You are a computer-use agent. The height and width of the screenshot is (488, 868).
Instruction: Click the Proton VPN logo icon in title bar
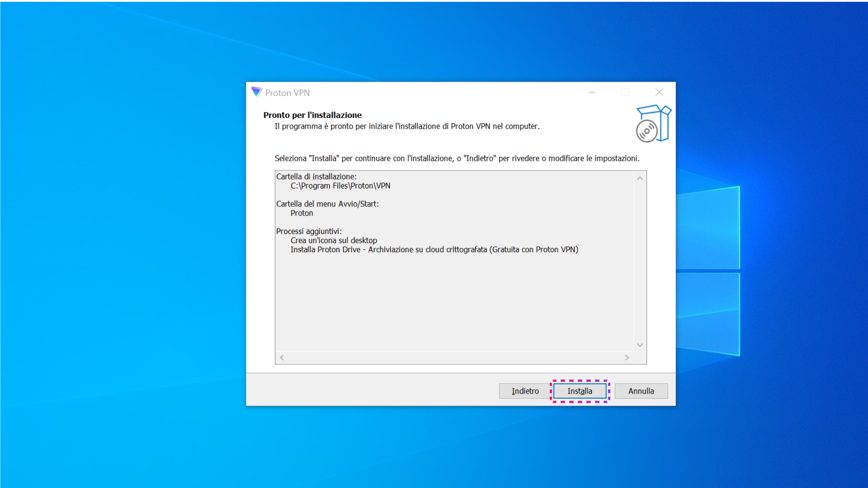point(256,92)
